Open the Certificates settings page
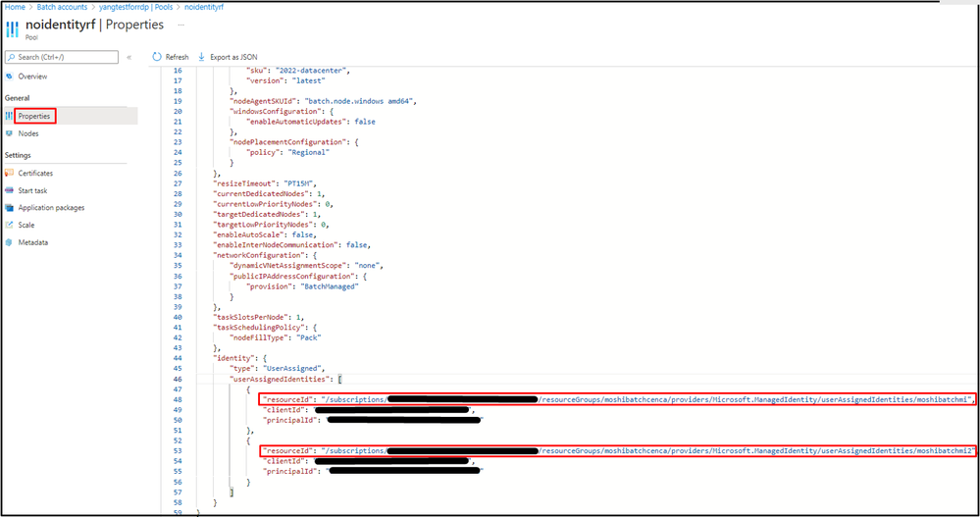This screenshot has height=517, width=980. click(x=35, y=173)
